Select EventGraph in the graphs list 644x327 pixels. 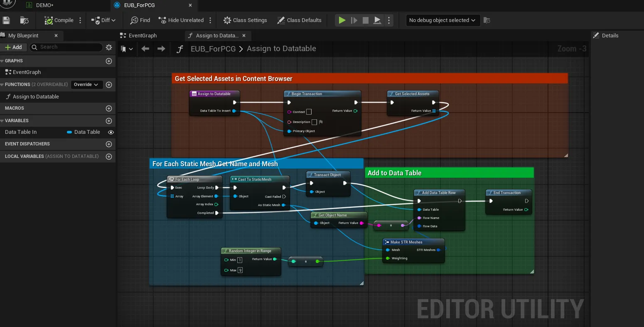(27, 72)
